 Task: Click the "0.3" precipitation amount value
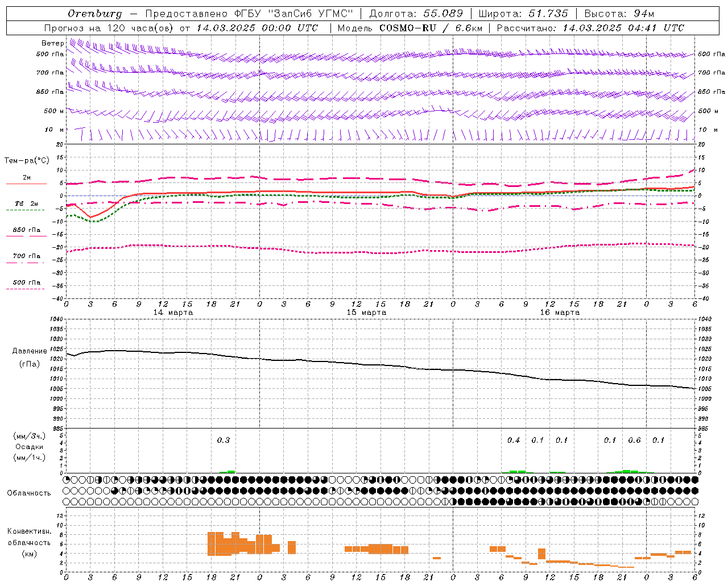click(224, 440)
